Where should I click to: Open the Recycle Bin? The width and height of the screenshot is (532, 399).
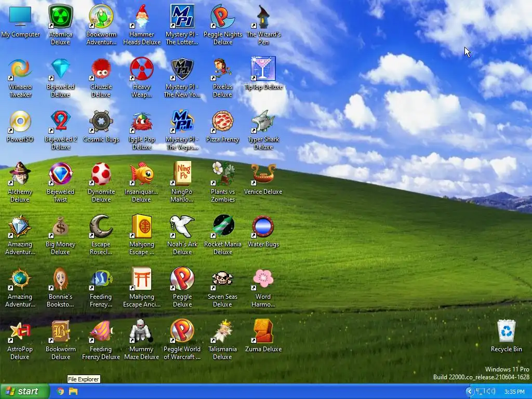pyautogui.click(x=506, y=331)
